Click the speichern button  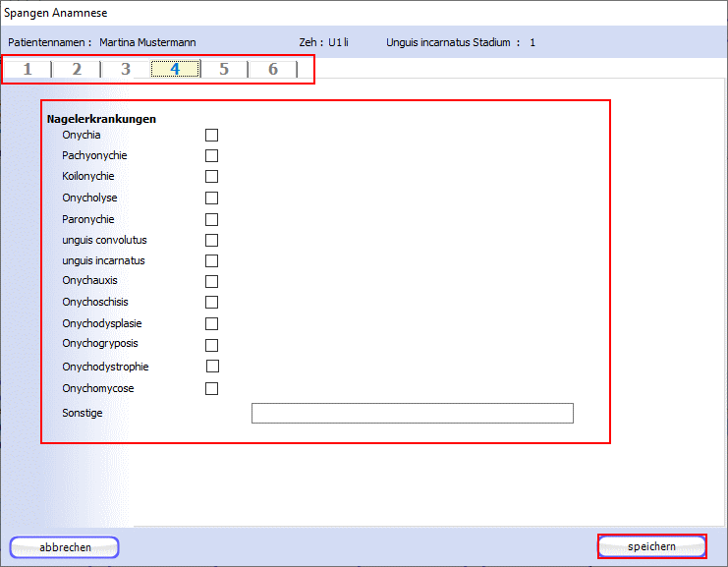[x=651, y=546]
